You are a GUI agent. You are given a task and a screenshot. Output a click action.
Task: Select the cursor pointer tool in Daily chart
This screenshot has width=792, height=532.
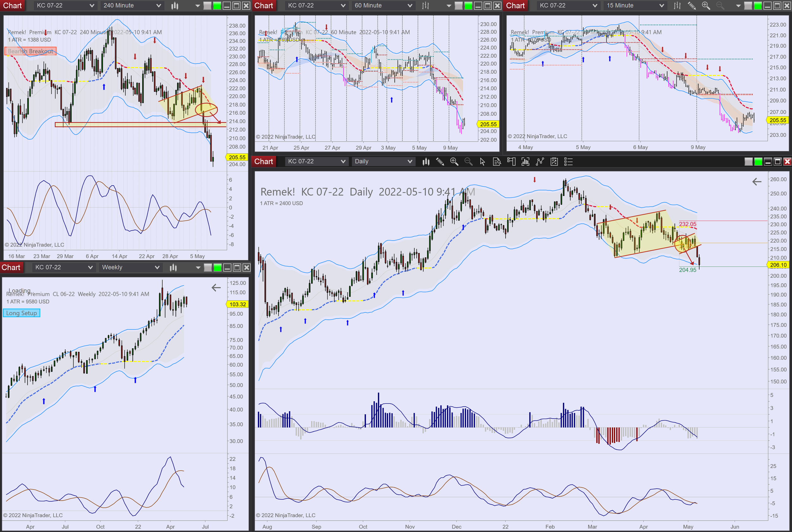tap(482, 161)
